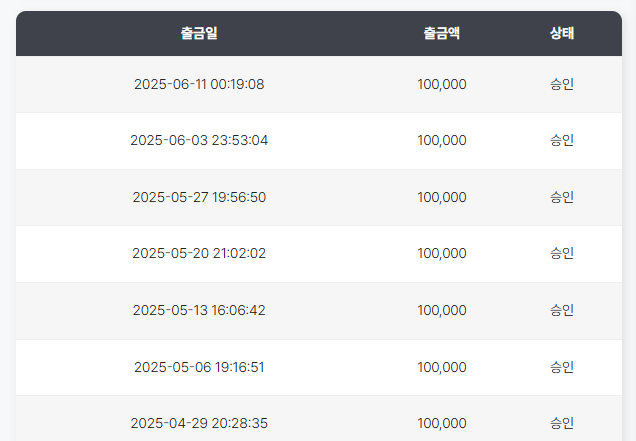Click the 100,000 amount for 2025-05-20
This screenshot has height=441, width=636.
442,253
